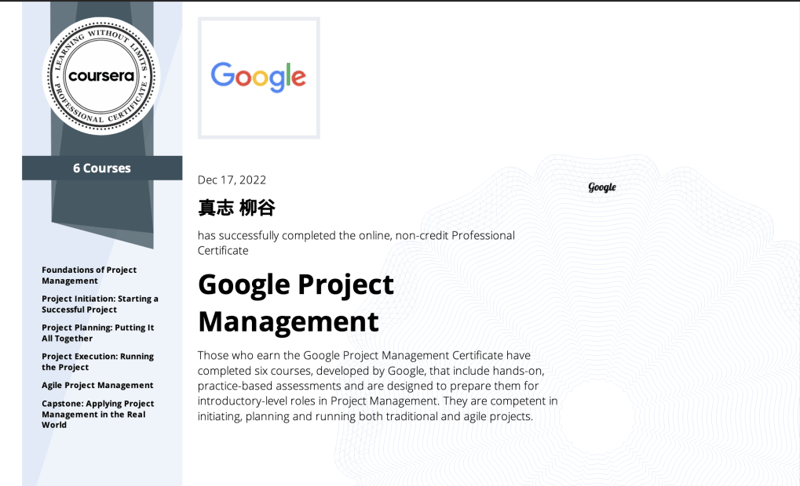The image size is (800, 486).
Task: Click the recipient name 真志 柳谷
Action: point(236,208)
